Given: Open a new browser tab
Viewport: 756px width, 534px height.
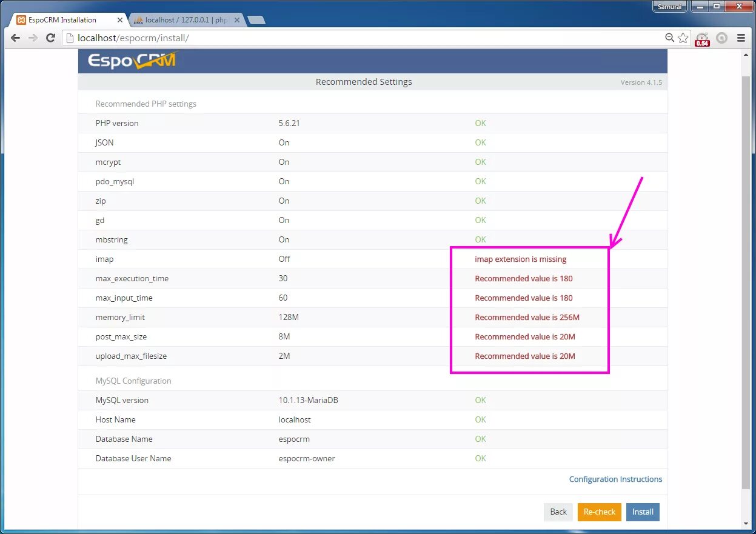Looking at the screenshot, I should 256,20.
